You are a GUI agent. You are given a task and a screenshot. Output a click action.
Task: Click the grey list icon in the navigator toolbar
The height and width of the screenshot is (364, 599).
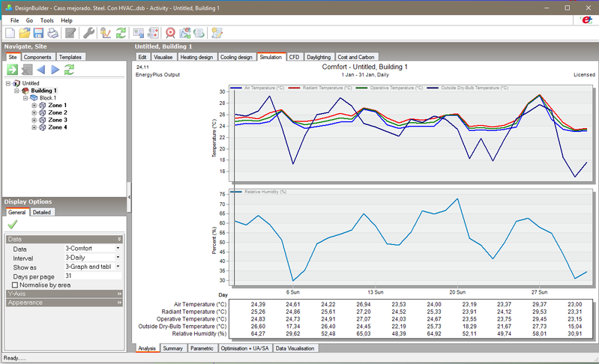(27, 70)
